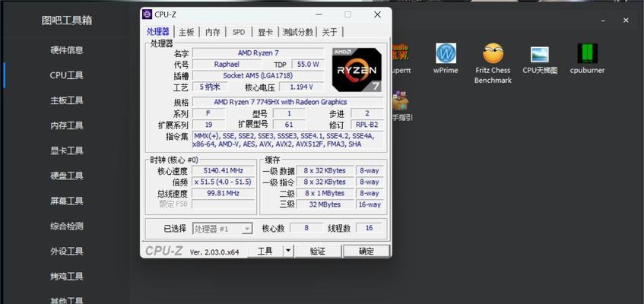The image size is (644, 304).
Task: Open the wPrime benchmark icon
Action: click(446, 53)
